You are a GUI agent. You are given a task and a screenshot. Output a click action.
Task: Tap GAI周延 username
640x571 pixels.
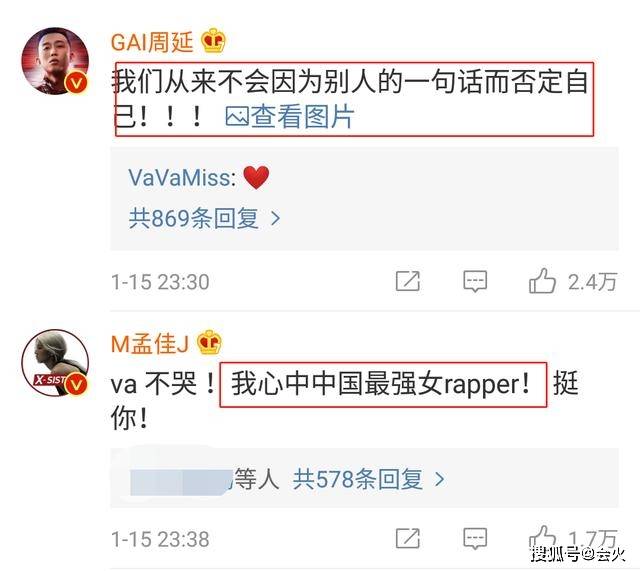[x=152, y=42]
